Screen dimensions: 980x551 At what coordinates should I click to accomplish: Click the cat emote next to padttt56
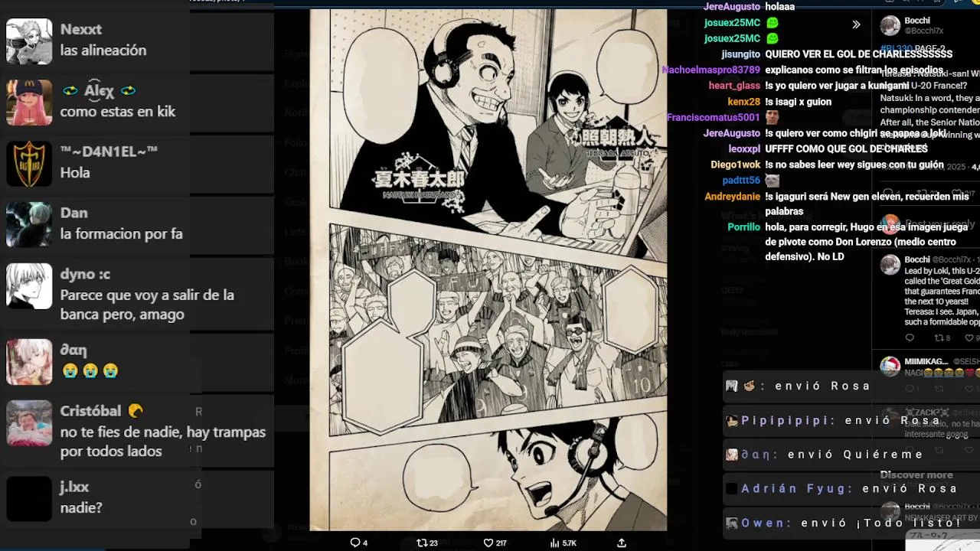coord(773,181)
